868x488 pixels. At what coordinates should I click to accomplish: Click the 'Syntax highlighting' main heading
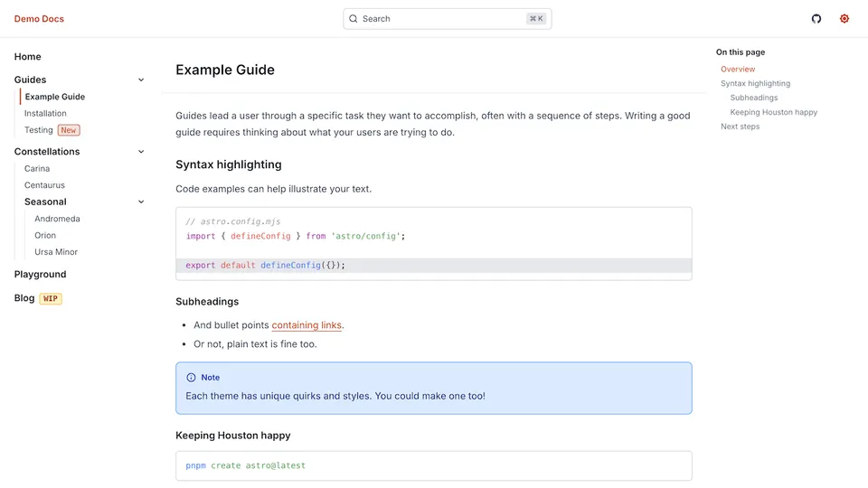[x=229, y=164]
